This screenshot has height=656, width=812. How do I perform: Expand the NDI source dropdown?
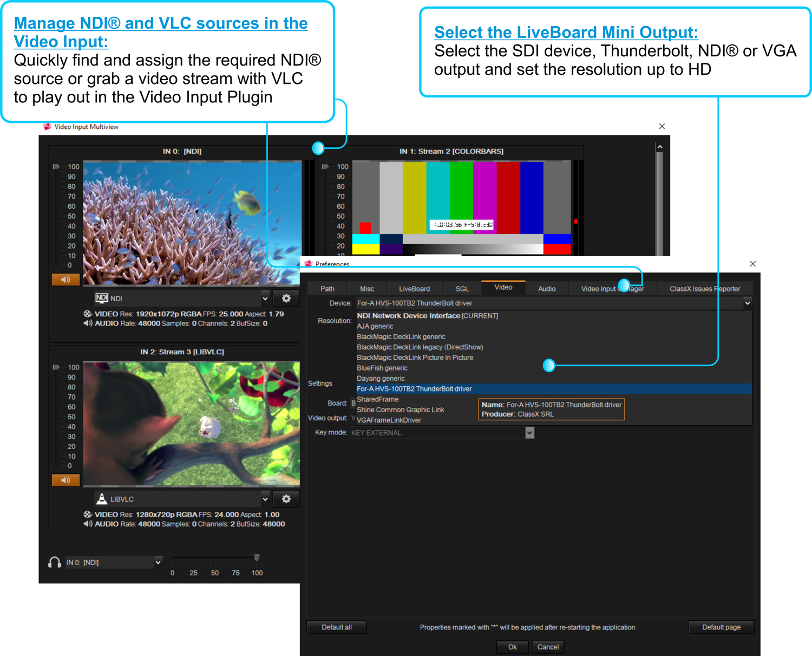pyautogui.click(x=265, y=298)
